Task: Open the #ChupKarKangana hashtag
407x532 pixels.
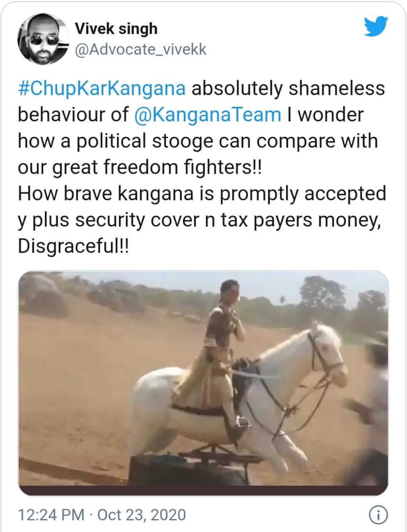Action: tap(102, 89)
